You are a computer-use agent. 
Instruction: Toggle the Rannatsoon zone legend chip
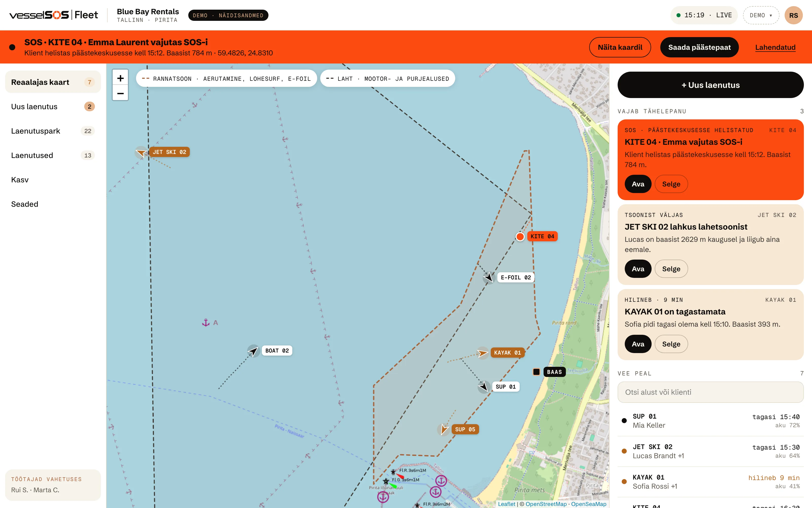pyautogui.click(x=226, y=79)
